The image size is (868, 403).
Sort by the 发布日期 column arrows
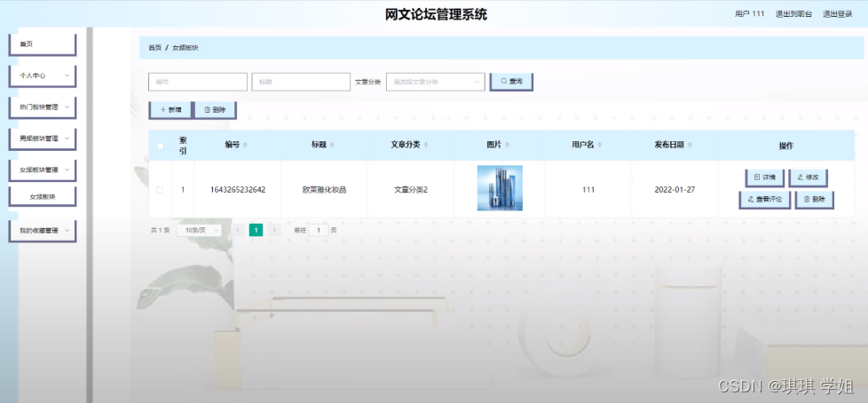tap(690, 145)
